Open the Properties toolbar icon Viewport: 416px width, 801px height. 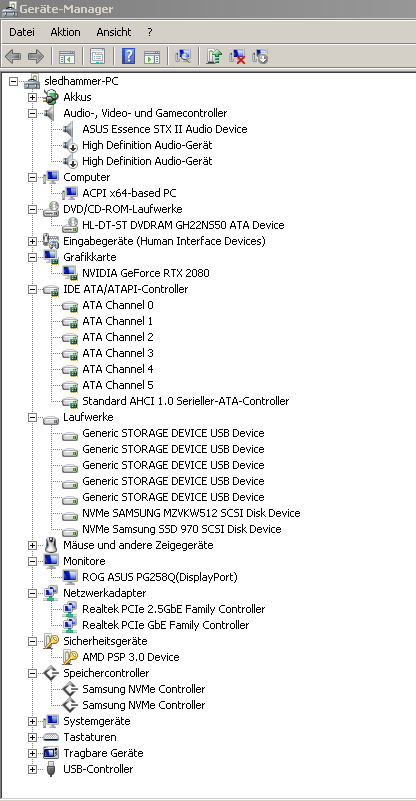[98, 56]
